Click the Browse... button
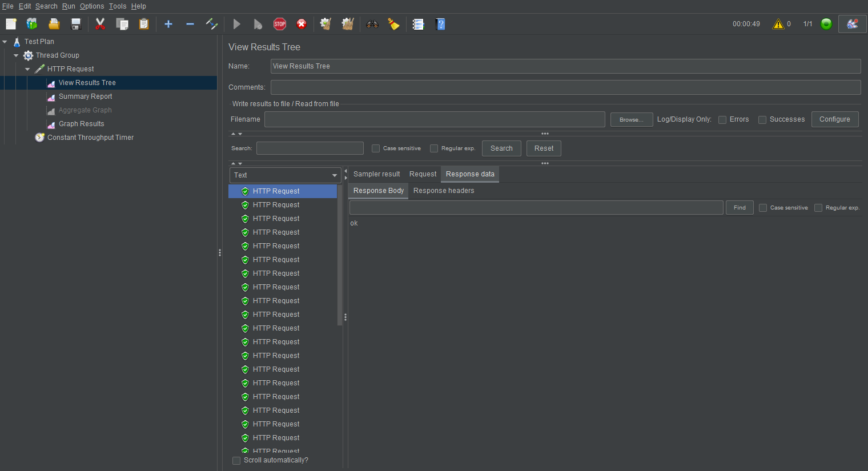 632,119
